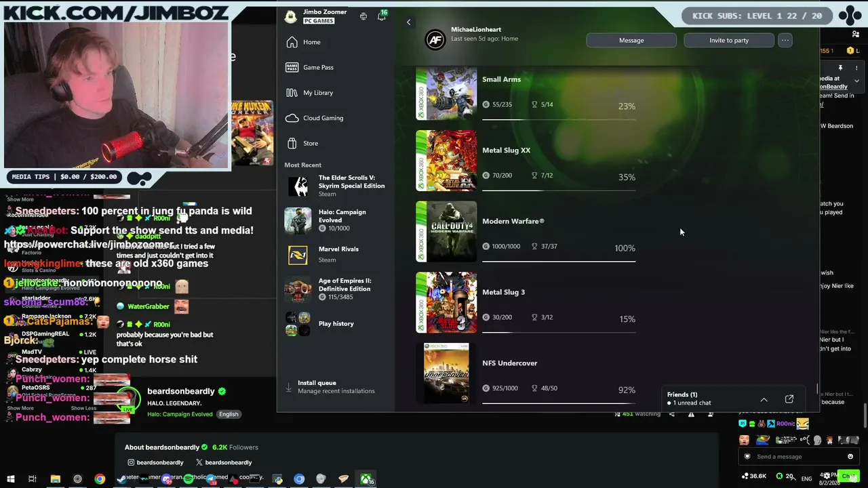Click the NFS Undercover cover art
Screen dimensions: 868x488
(446, 373)
